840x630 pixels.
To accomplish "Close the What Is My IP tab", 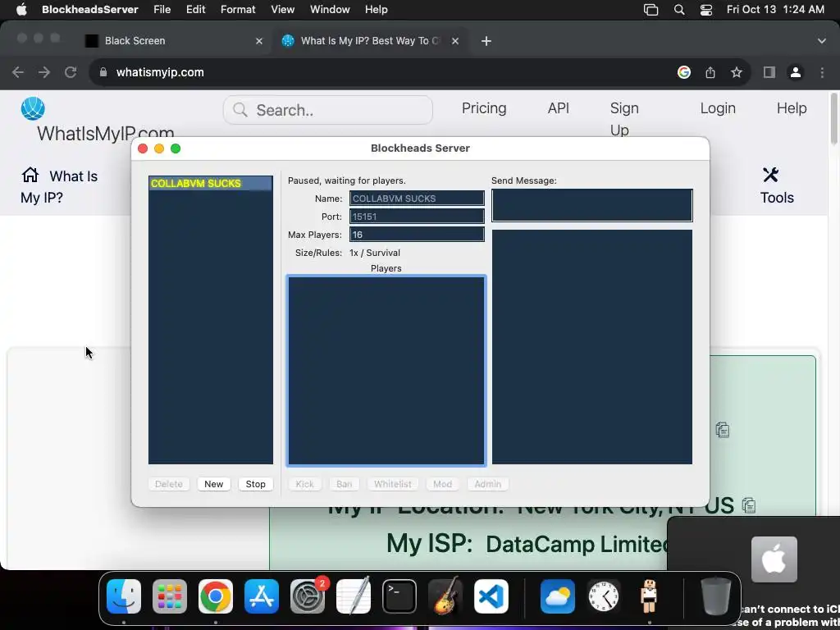I will pos(454,41).
